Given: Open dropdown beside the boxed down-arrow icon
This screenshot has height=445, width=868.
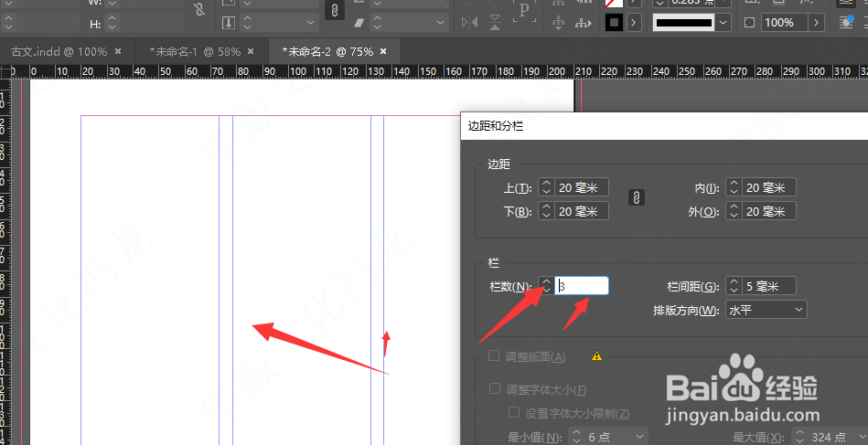Looking at the screenshot, I should pyautogui.click(x=312, y=23).
